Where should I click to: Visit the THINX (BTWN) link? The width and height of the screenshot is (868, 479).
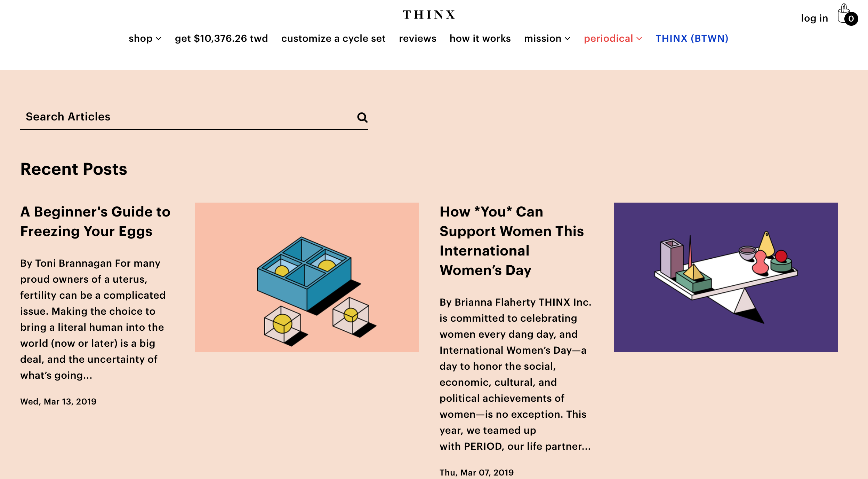692,39
